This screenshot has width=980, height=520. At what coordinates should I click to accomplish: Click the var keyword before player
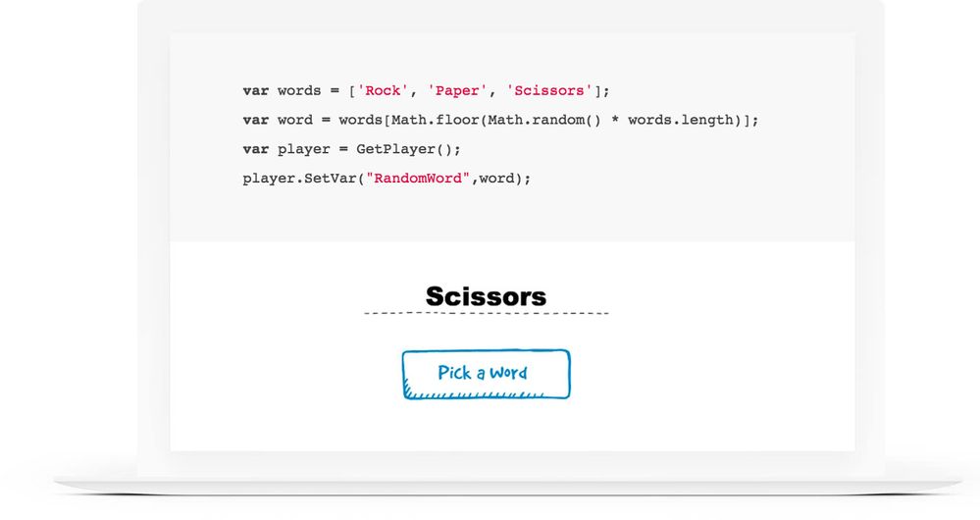coord(255,149)
